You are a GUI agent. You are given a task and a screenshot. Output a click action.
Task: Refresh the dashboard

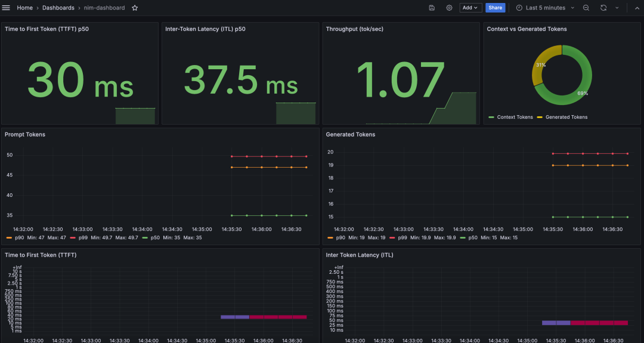[603, 8]
